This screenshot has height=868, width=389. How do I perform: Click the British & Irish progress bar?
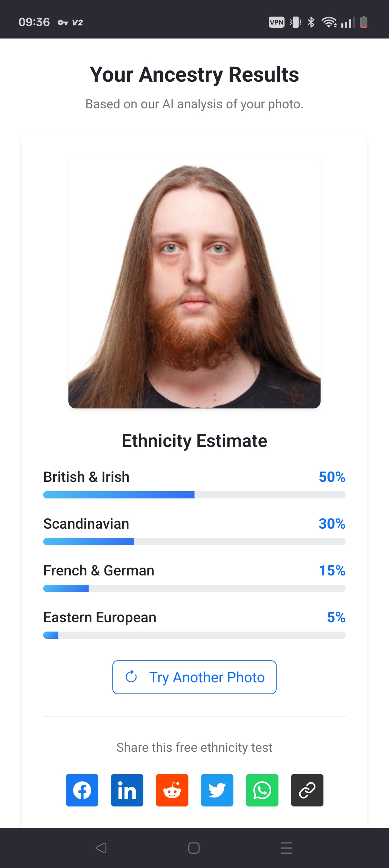pos(194,495)
